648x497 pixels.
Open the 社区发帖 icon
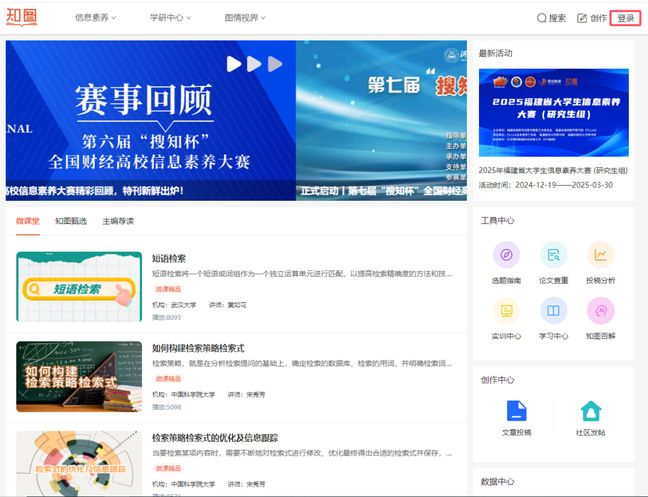coord(591,411)
